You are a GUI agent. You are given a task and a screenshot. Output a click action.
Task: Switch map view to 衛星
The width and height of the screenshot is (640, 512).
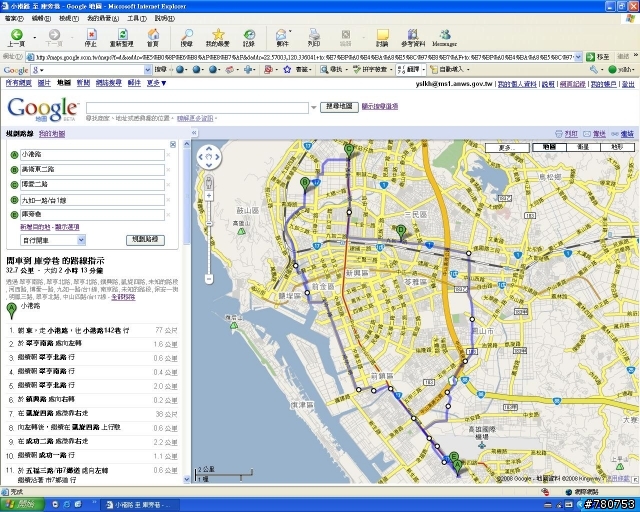click(x=583, y=147)
